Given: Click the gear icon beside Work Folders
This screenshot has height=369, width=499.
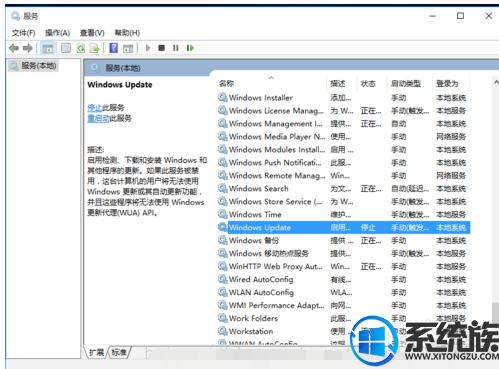Looking at the screenshot, I should [x=222, y=318].
